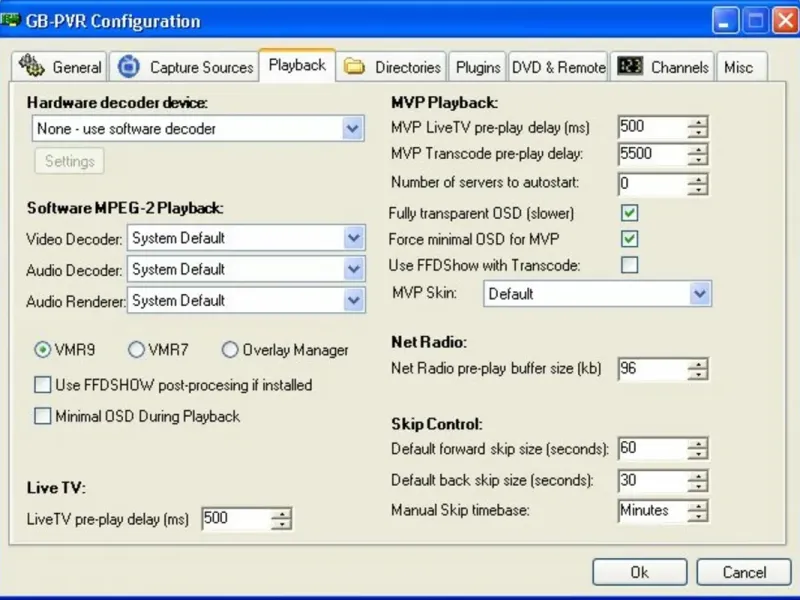The image size is (800, 600).
Task: Decrease MVP Transcode pre-play delay
Action: tap(697, 160)
